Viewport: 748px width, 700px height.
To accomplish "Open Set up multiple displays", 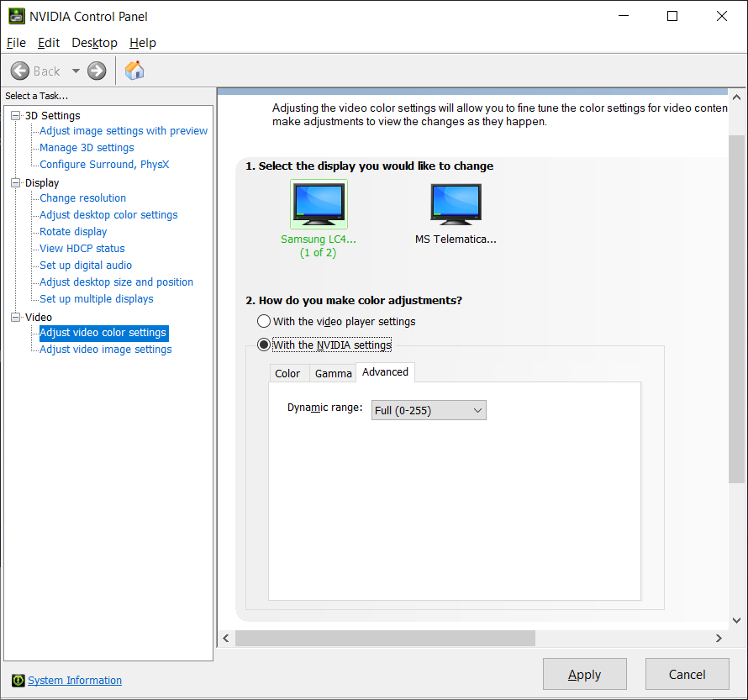I will pyautogui.click(x=97, y=298).
